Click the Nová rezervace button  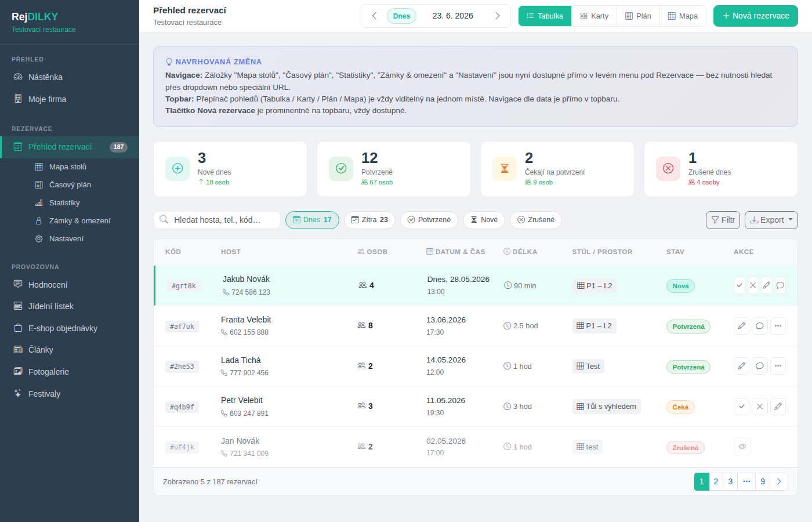(x=756, y=16)
